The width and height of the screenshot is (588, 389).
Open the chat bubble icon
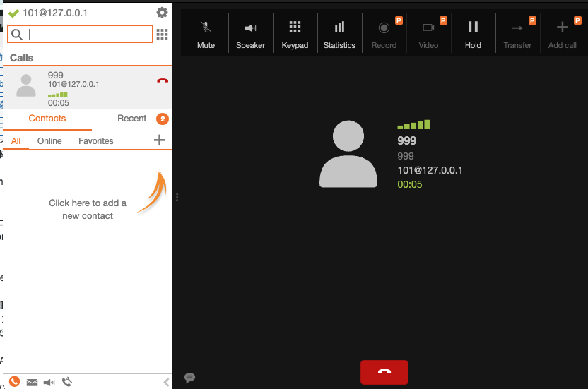click(189, 378)
